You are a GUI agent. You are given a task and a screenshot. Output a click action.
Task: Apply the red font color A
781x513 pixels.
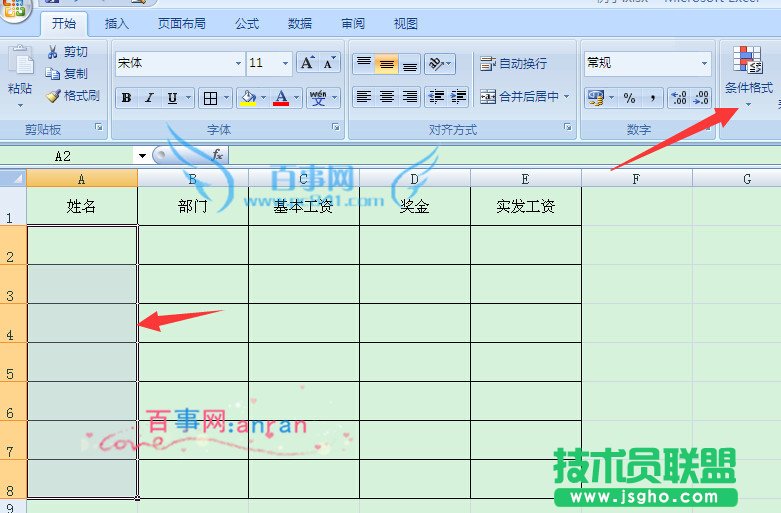tap(281, 98)
